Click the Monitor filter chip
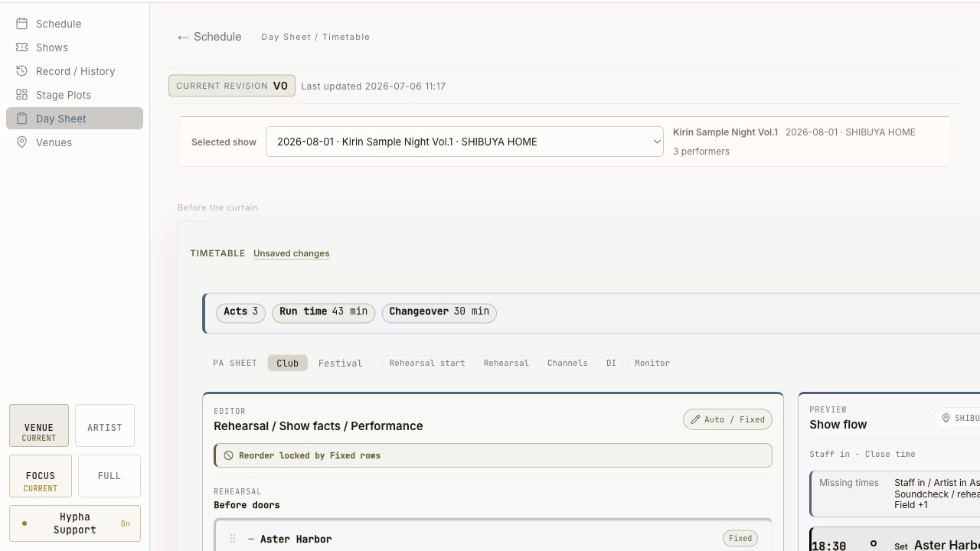980x551 pixels. [652, 363]
